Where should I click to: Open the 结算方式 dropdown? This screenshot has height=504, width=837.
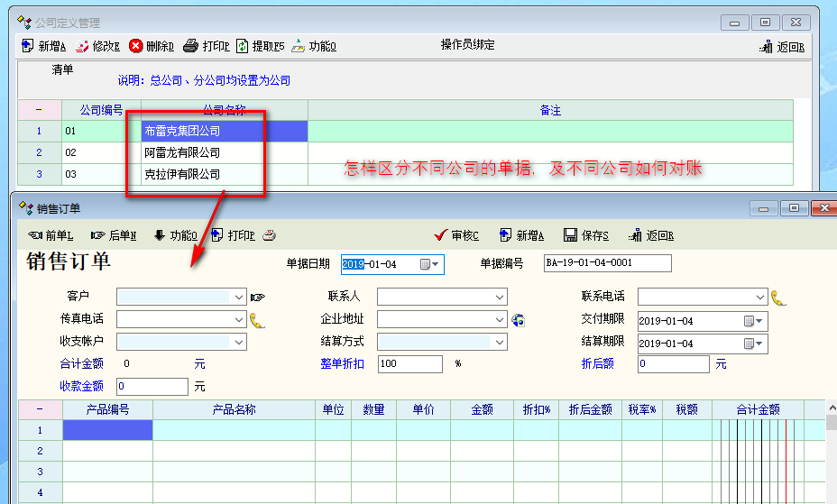click(499, 342)
